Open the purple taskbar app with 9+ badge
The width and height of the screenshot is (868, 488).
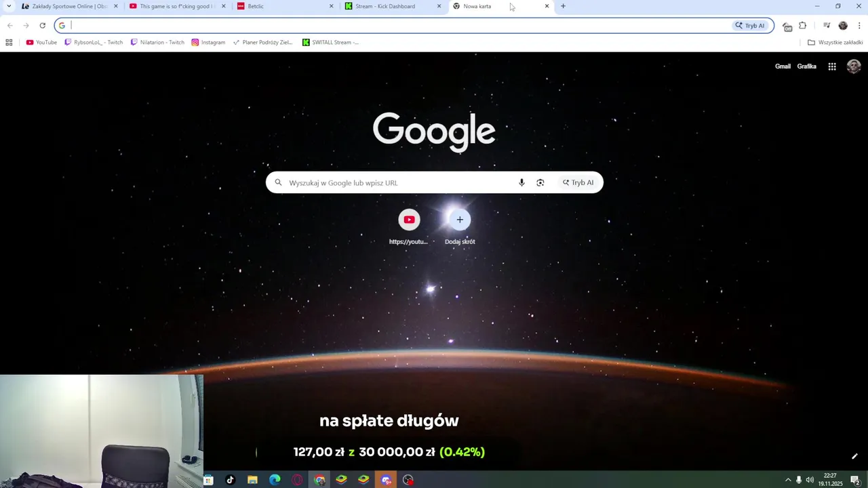[x=386, y=480]
